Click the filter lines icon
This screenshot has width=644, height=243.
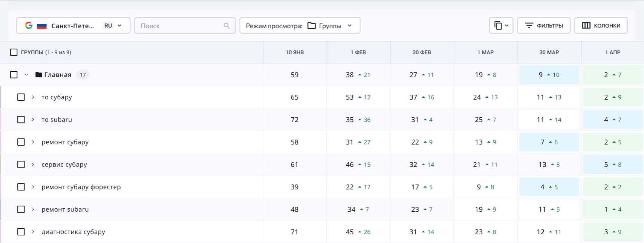tap(529, 26)
